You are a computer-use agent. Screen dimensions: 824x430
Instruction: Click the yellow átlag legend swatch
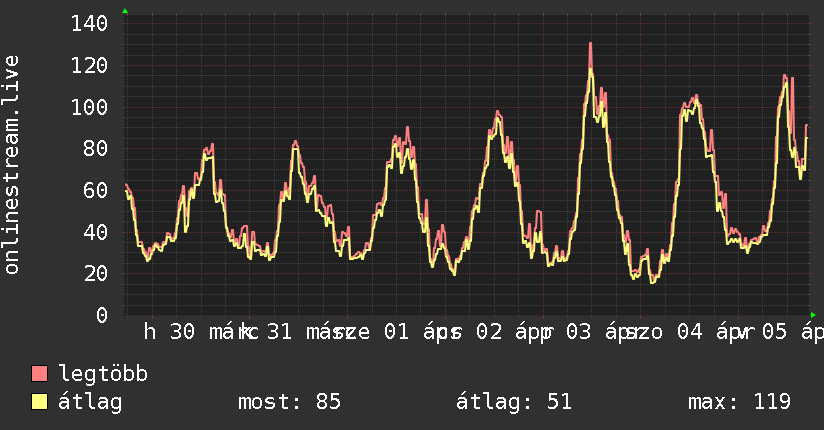pos(39,402)
